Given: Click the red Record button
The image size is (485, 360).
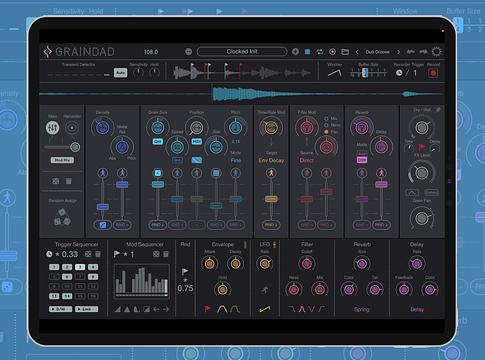Looking at the screenshot, I should pyautogui.click(x=433, y=73).
